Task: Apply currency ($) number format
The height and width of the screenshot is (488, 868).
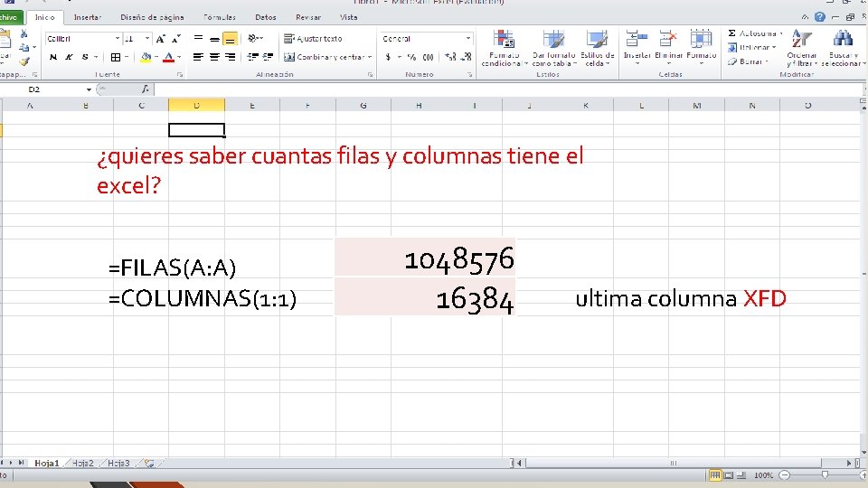Action: point(388,57)
